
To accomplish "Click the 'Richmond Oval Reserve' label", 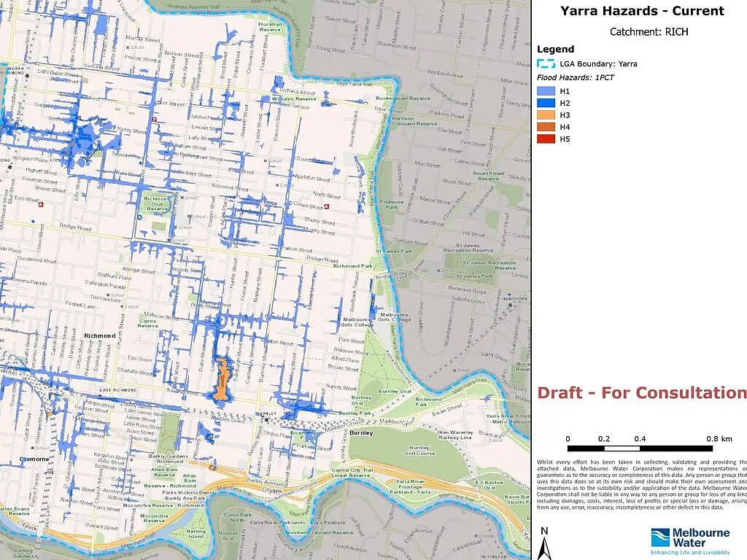I will pyautogui.click(x=156, y=204).
